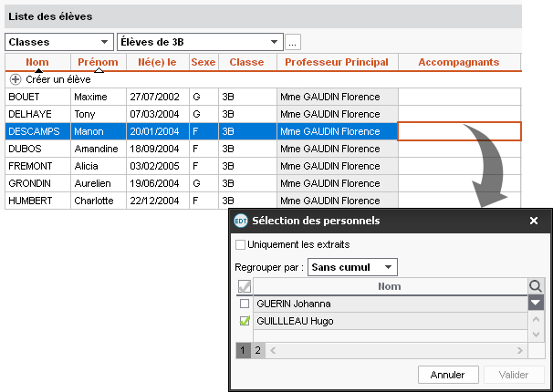Select the DUBOS row
Viewport: 553px width, 392px height.
[x=263, y=149]
